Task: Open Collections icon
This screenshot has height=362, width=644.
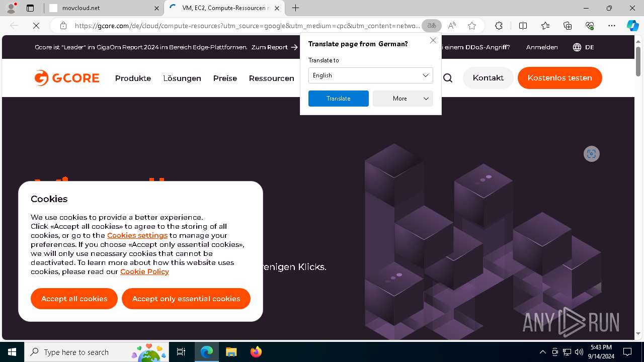Action: tap(568, 26)
